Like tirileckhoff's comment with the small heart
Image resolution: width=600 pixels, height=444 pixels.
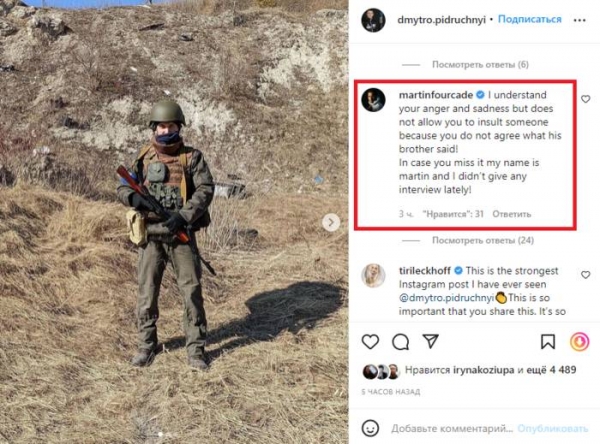point(584,273)
